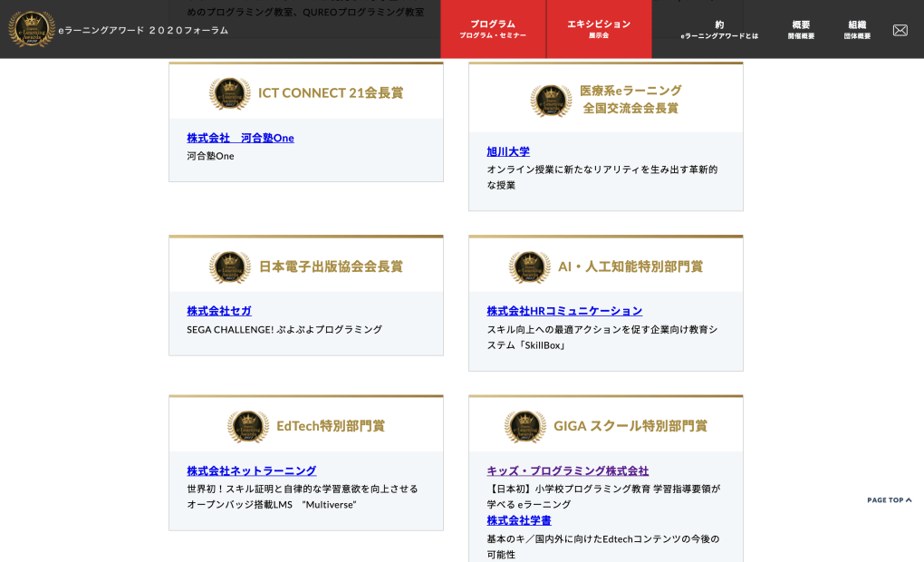Click the award badge beside 医療系eラーニング全国交流会会長賞

tap(551, 101)
